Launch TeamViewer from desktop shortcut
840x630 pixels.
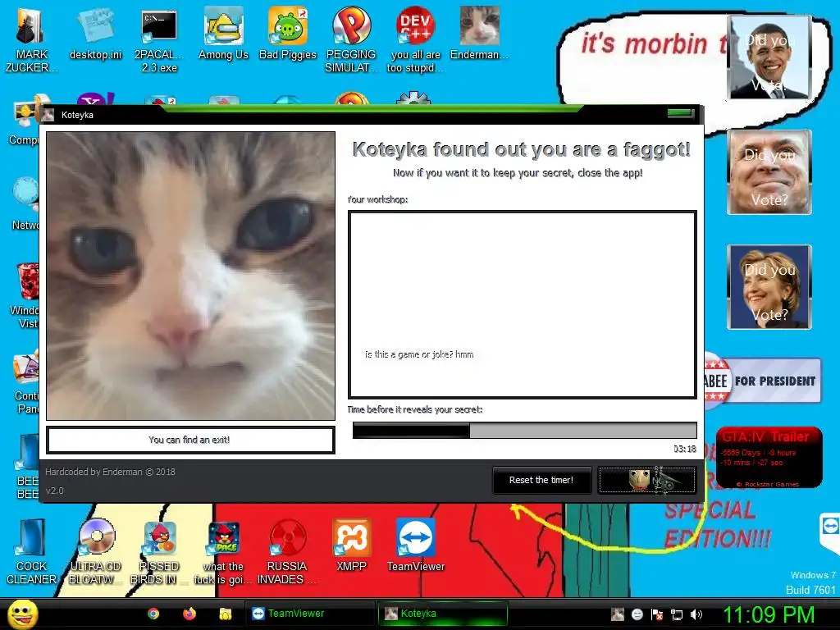416,546
